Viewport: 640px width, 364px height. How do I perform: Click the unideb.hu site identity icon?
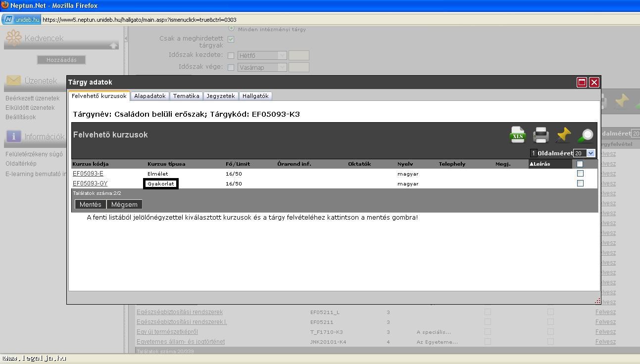tap(21, 19)
